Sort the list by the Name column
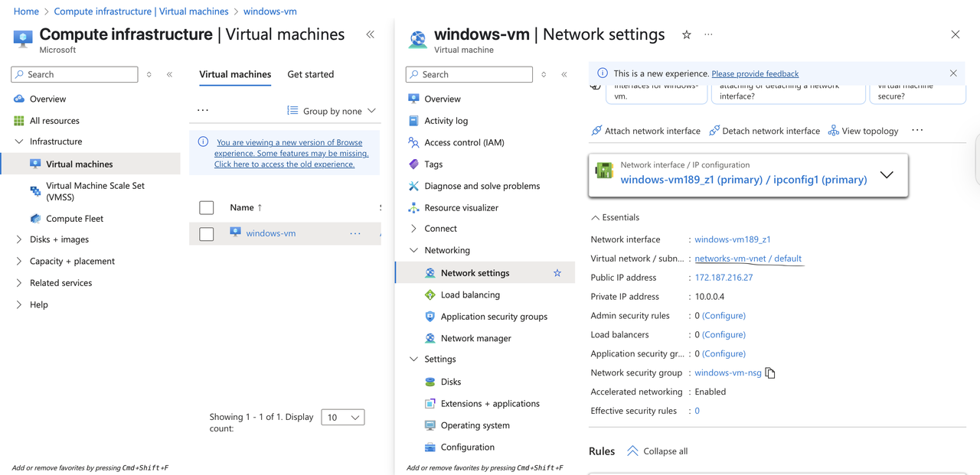 pos(246,207)
